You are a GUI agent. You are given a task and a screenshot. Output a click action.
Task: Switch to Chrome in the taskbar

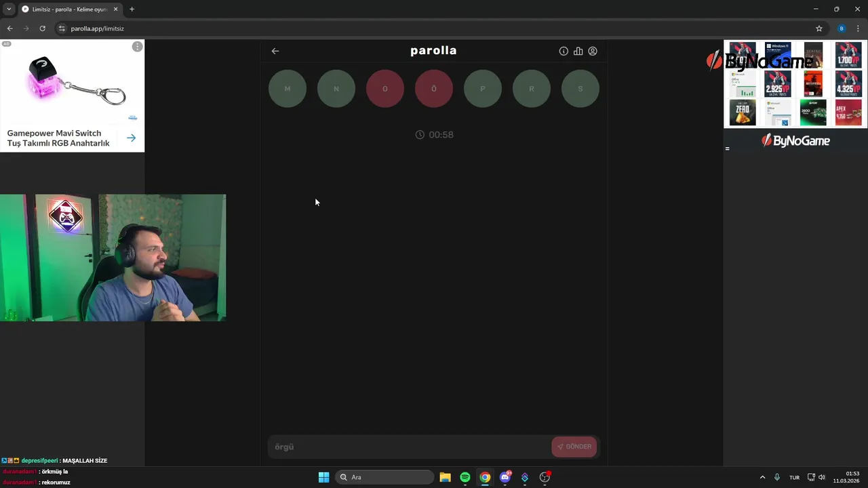(x=485, y=477)
